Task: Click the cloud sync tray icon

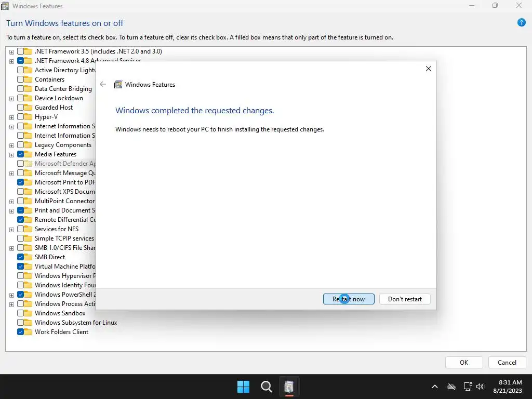Action: (451, 387)
